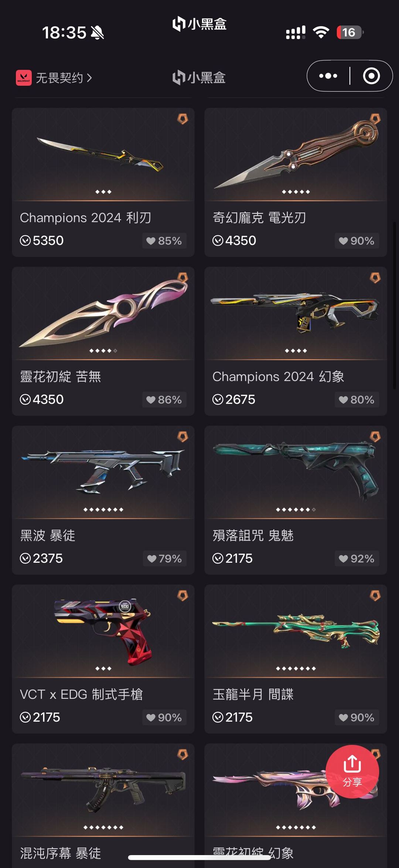Screen dimensions: 399x868
Task: Toggle the 92% heart like on 殞落詛咒 鬼魅
Action: (357, 559)
